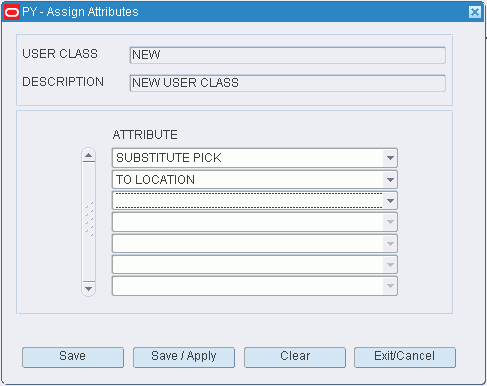Expand the last attribute dropdown arrow
487x386 pixels.
coord(390,286)
